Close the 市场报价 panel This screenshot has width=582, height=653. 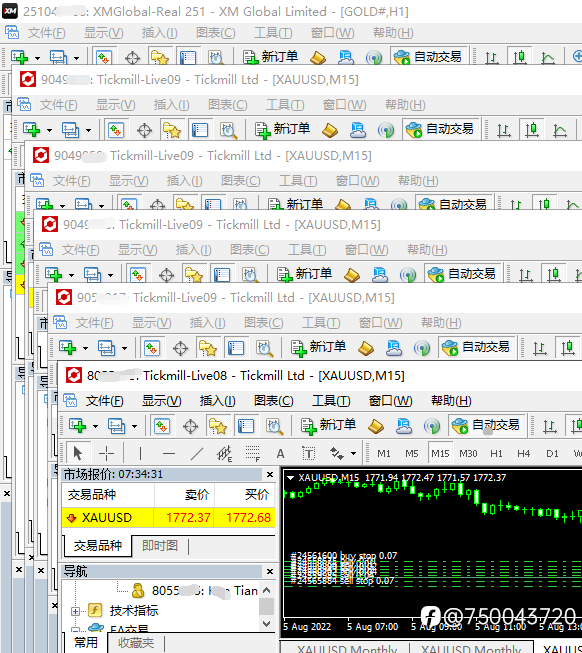pyautogui.click(x=269, y=474)
